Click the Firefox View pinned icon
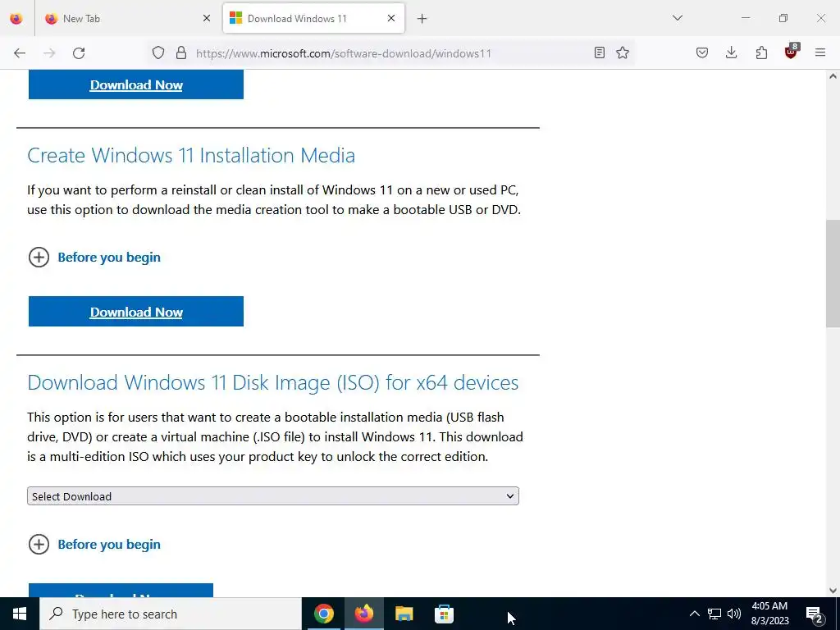 (16, 18)
